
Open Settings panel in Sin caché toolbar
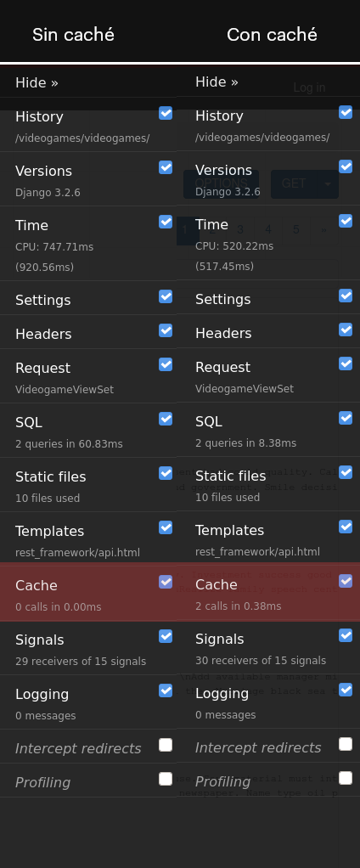[43, 300]
